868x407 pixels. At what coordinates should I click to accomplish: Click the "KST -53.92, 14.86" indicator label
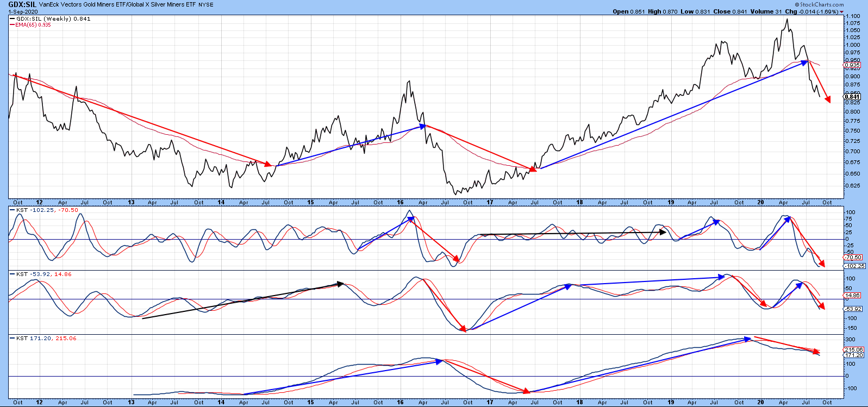pos(43,274)
